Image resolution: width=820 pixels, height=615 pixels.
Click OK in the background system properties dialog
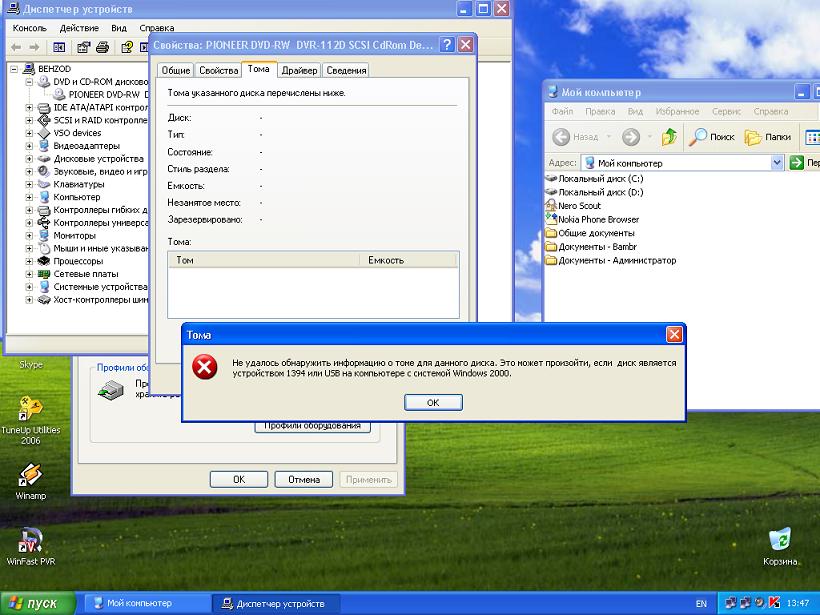pos(239,480)
